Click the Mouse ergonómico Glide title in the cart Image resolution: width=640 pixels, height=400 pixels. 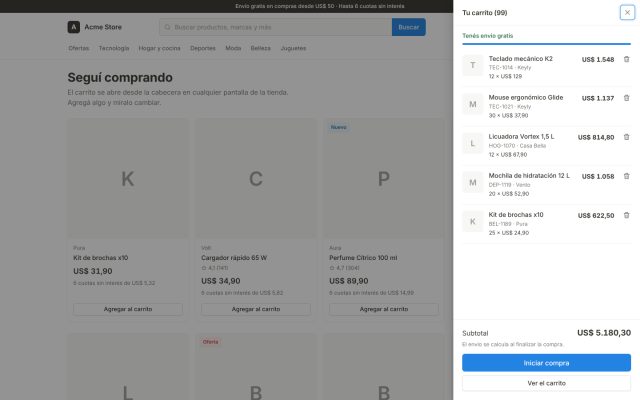526,98
